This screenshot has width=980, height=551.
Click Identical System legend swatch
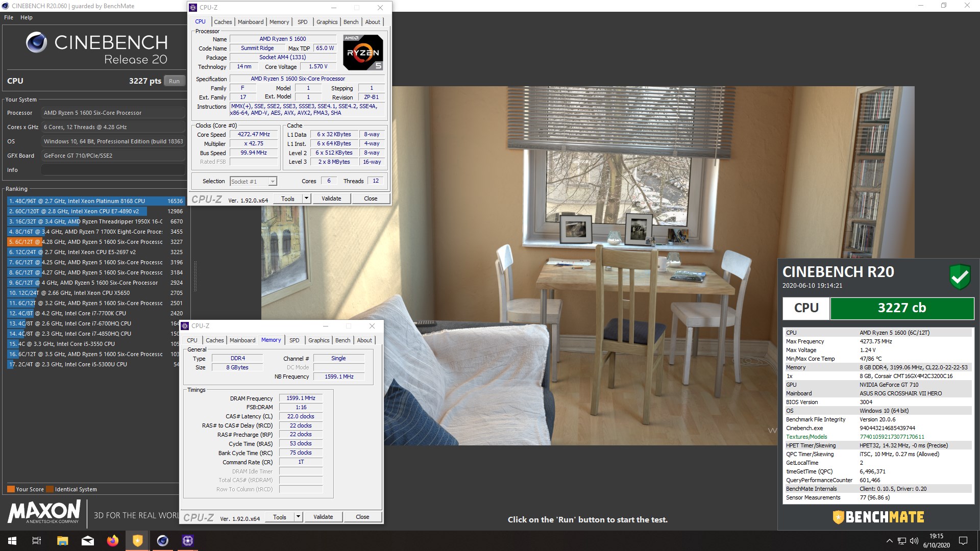click(x=50, y=489)
